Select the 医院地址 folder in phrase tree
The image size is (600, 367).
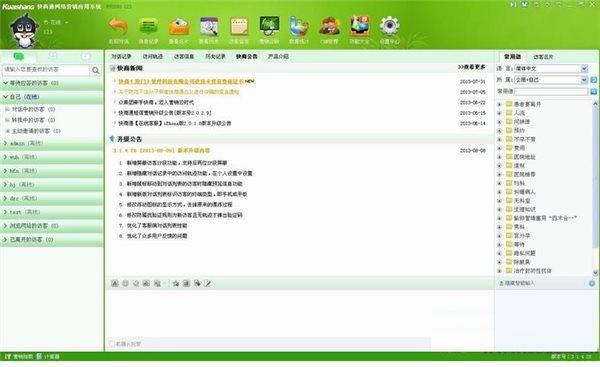524,157
